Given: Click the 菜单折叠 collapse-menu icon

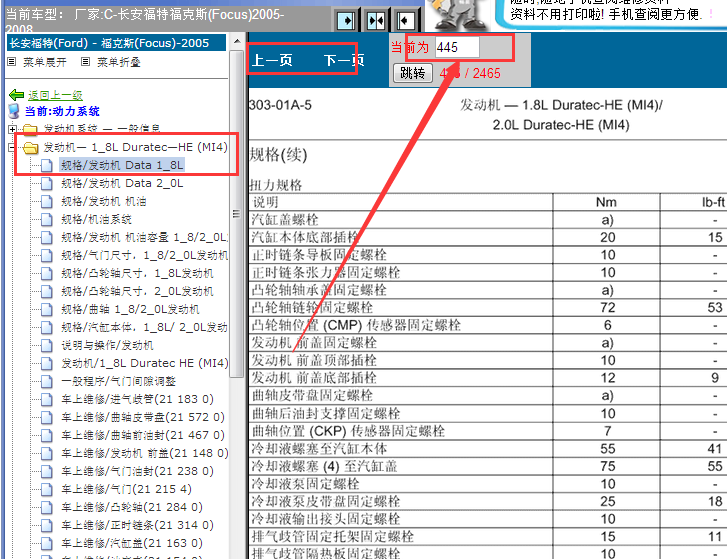Looking at the screenshot, I should pyautogui.click(x=85, y=61).
